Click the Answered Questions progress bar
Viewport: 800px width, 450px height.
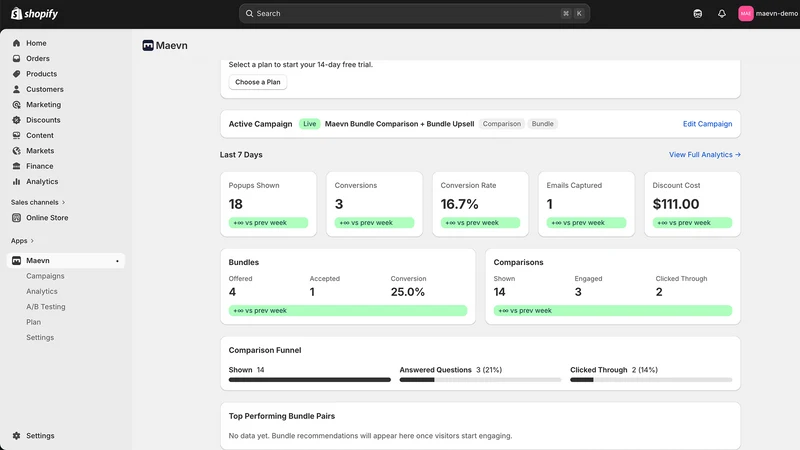point(480,380)
